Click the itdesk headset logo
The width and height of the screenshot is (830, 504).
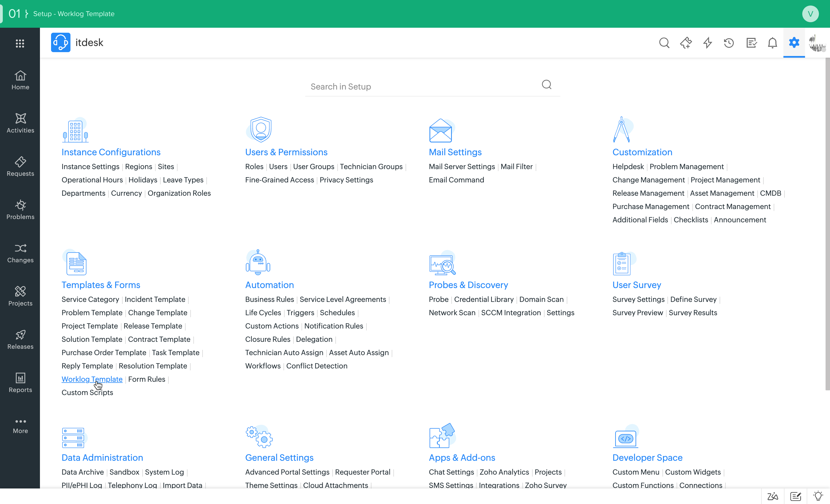(x=61, y=42)
